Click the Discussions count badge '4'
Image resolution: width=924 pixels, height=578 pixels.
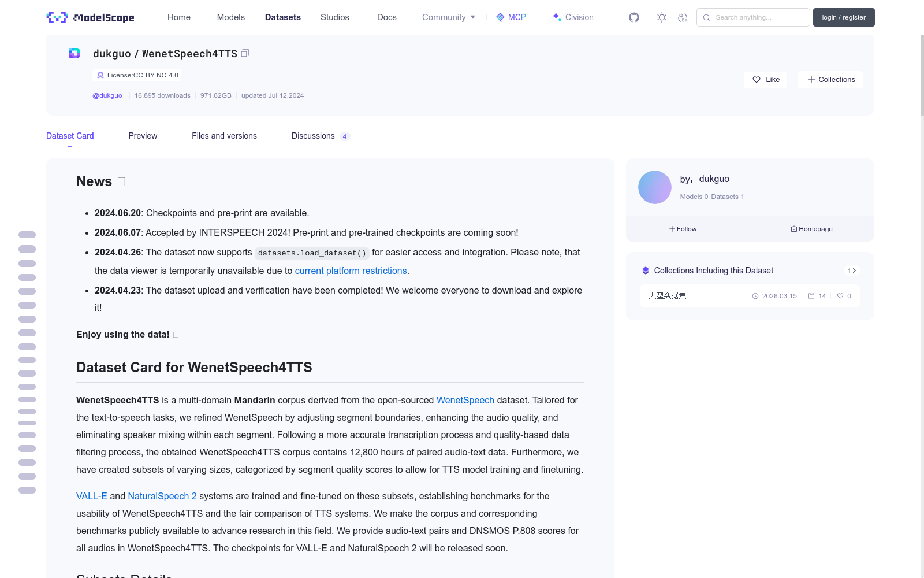(x=345, y=136)
